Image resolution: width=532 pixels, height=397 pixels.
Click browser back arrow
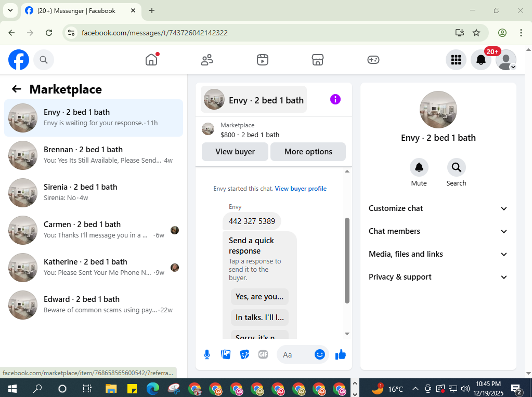(x=11, y=33)
